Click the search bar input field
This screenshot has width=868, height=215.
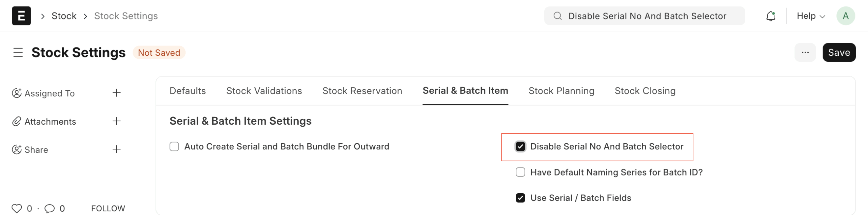647,16
